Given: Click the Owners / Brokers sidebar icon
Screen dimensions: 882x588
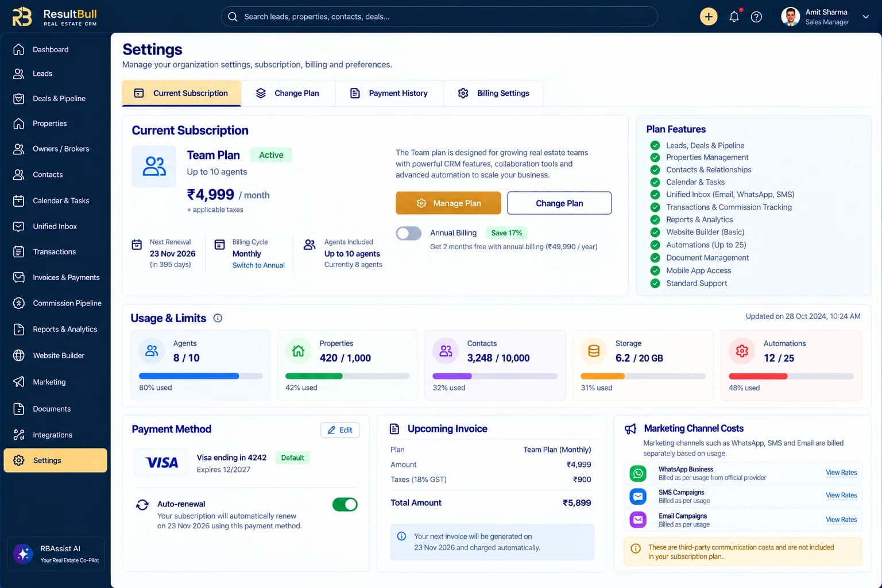Looking at the screenshot, I should click(x=19, y=149).
